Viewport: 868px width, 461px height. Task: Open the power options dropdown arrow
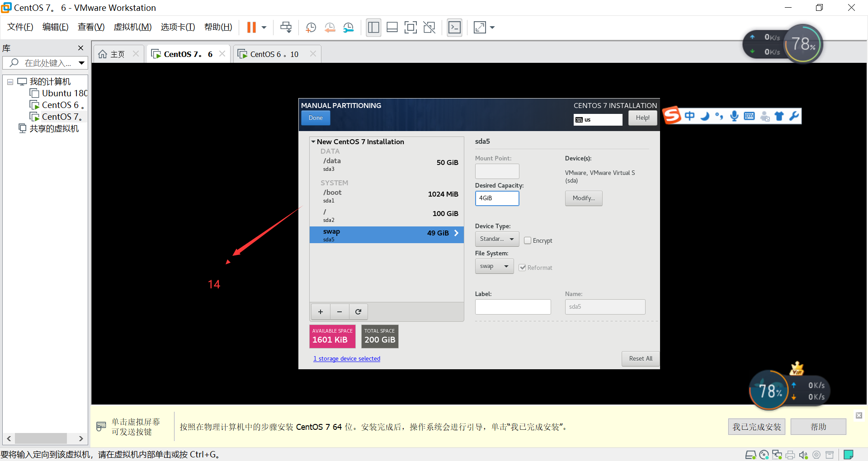point(264,28)
